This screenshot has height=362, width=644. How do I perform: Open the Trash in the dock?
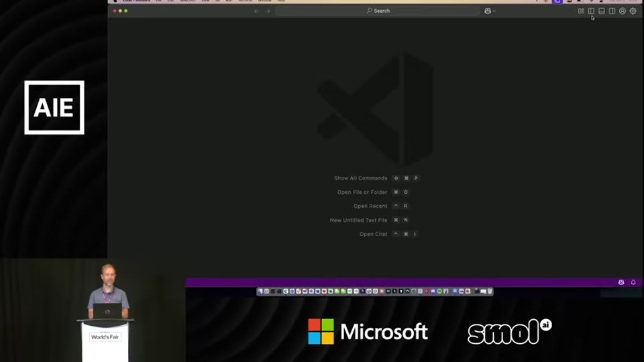490,292
